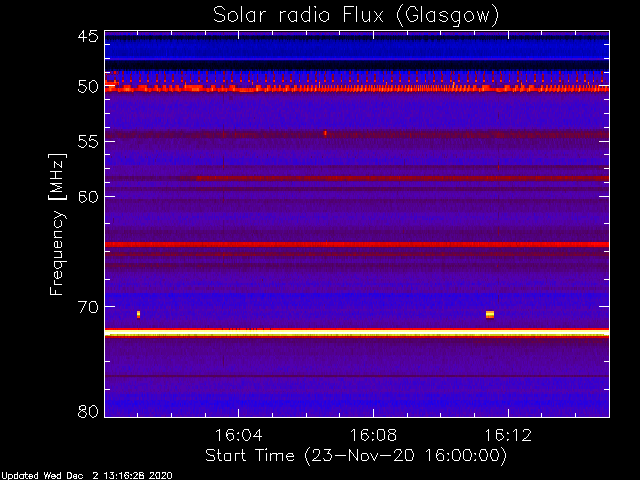This screenshot has width=640, height=480.
Task: Click the 50 frequency axis label
Action: click(x=88, y=87)
